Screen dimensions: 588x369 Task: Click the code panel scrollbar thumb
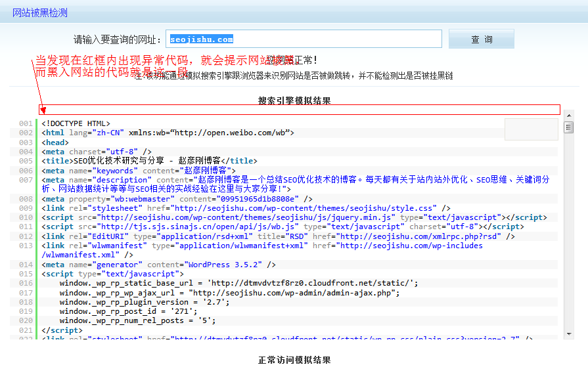pyautogui.click(x=569, y=127)
